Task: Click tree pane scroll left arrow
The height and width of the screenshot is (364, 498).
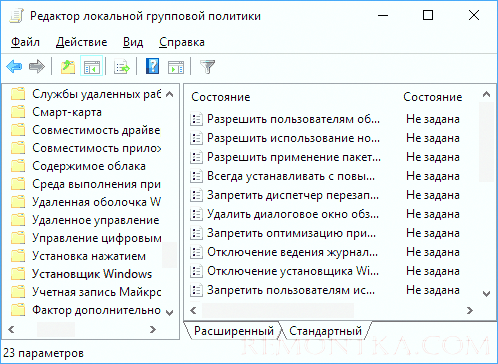Action: (11, 329)
